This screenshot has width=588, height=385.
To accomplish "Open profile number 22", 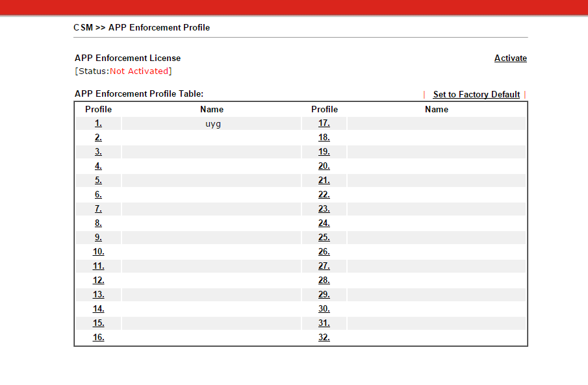I will click(324, 195).
